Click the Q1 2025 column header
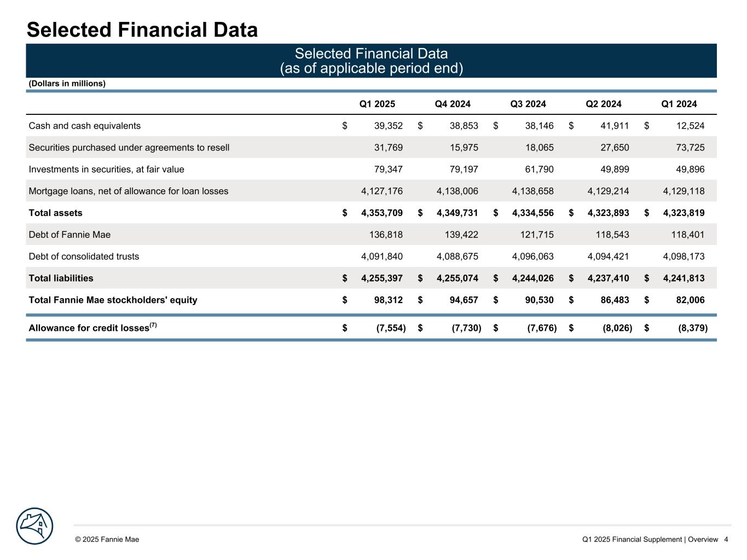 pos(377,104)
